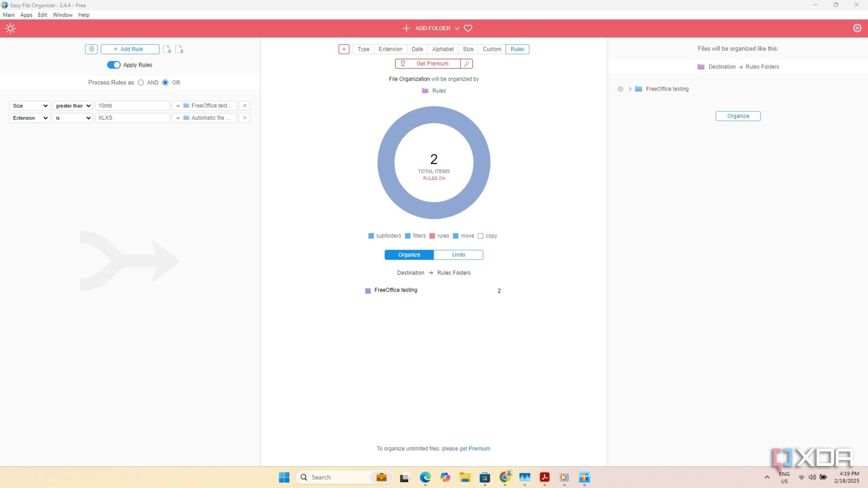Click the XLXS value input field

[x=132, y=118]
